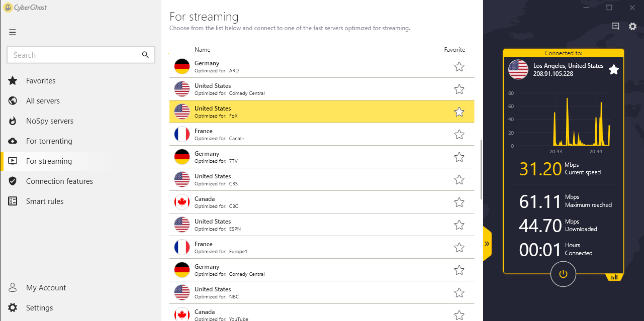
Task: Open the gear settings icon top right
Action: click(x=633, y=26)
